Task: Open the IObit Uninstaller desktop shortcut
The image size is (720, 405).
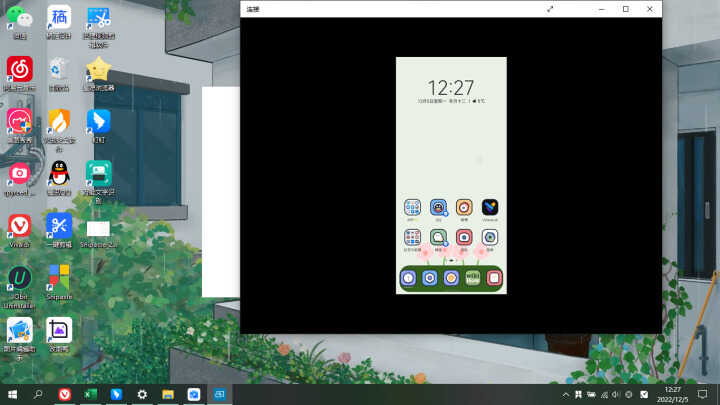Action: pos(20,287)
